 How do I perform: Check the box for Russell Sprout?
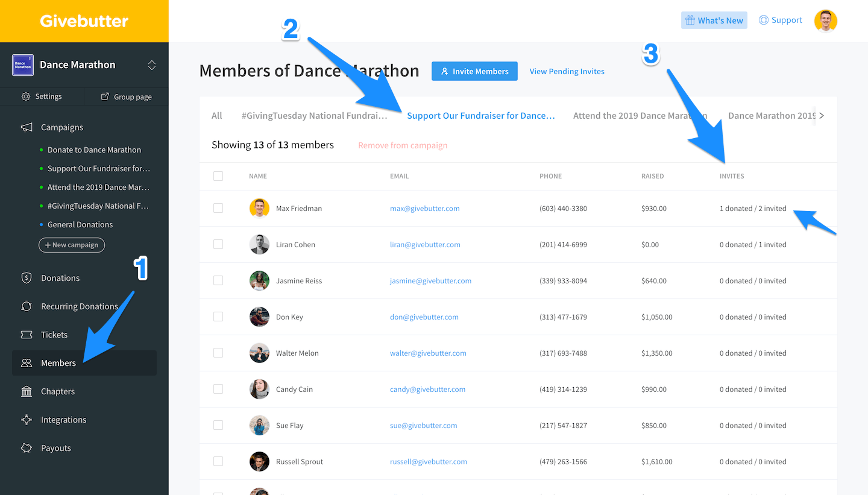point(218,461)
